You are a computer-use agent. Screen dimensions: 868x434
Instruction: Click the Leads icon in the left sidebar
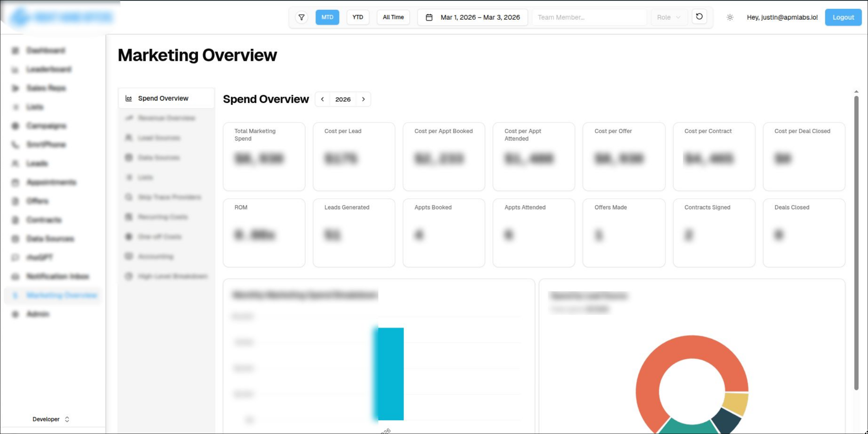(15, 163)
